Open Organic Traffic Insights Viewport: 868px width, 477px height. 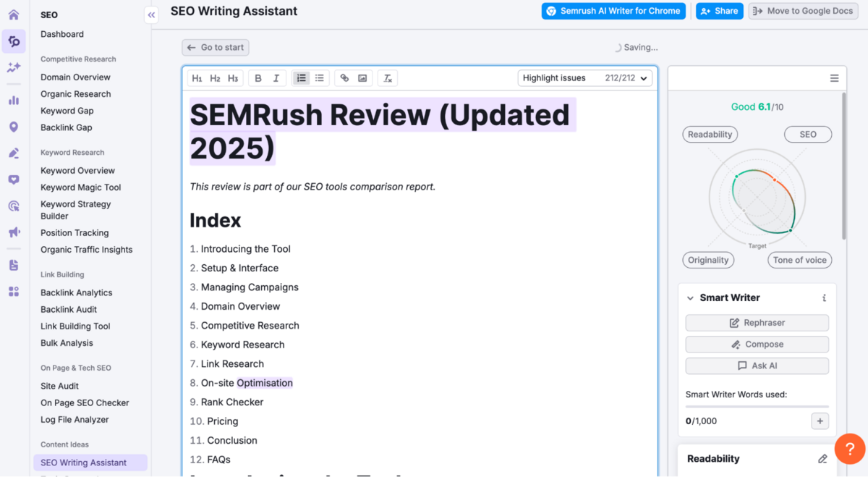point(86,250)
